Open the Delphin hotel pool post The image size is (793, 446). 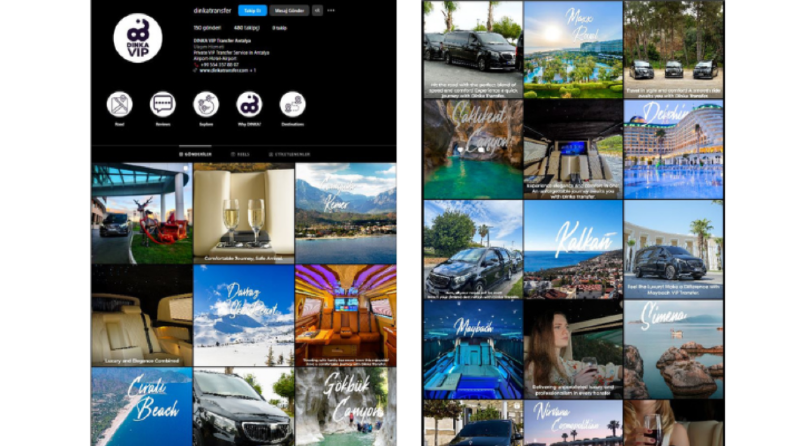pyautogui.click(x=674, y=149)
